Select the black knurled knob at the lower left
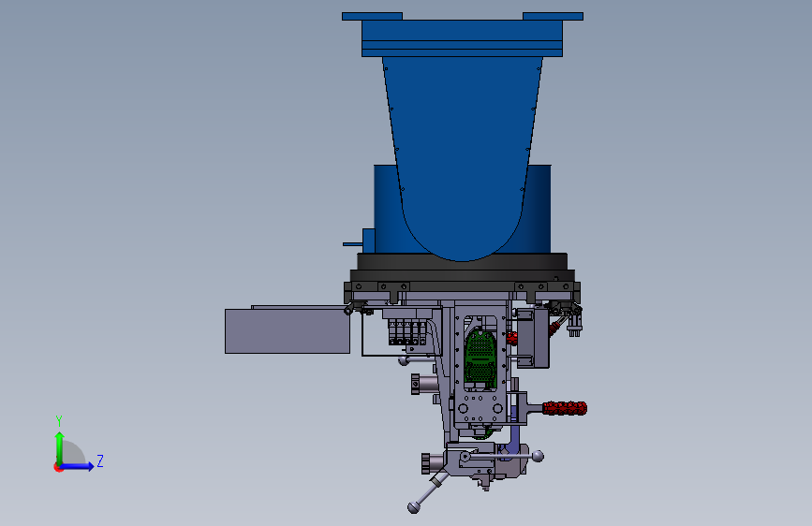 coord(426,463)
